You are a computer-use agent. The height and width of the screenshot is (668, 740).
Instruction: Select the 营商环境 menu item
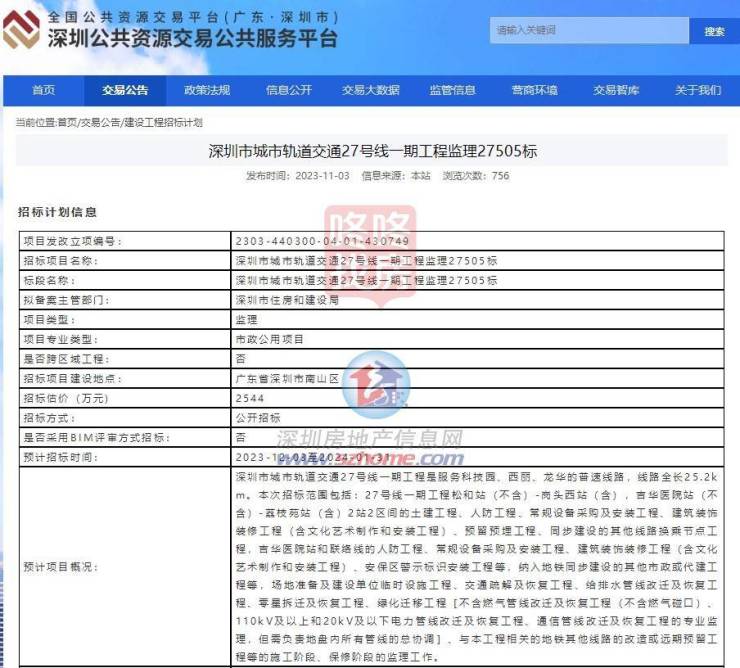point(535,90)
